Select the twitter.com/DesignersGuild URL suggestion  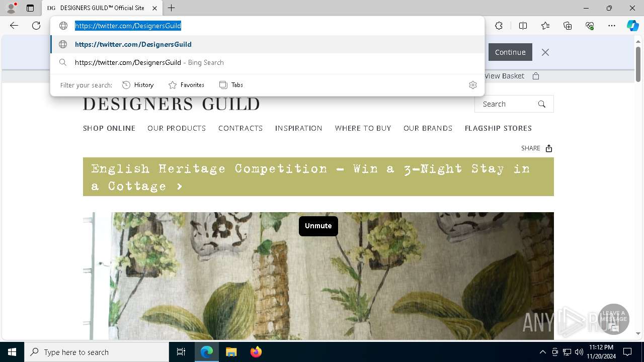267,44
